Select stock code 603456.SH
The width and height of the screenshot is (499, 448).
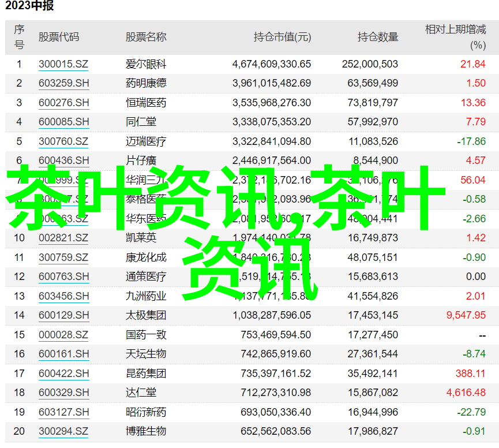pyautogui.click(x=64, y=296)
